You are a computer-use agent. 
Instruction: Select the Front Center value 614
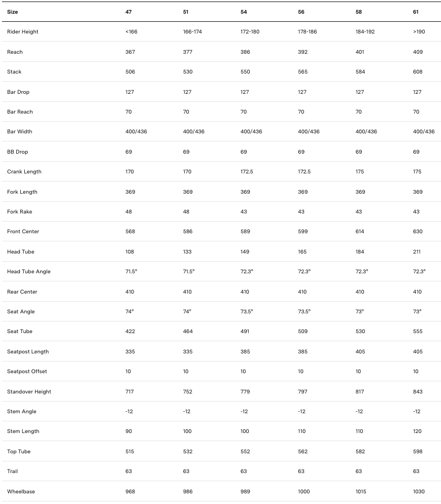coord(360,232)
